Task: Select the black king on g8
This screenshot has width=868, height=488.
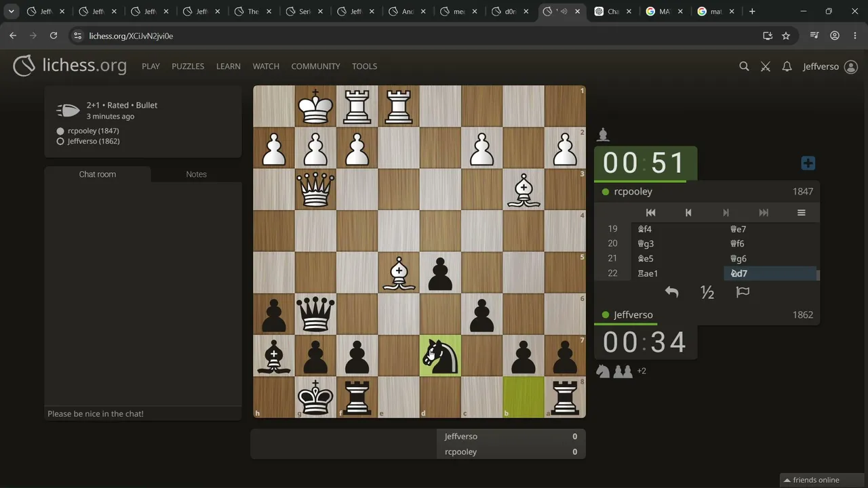Action: pyautogui.click(x=315, y=397)
